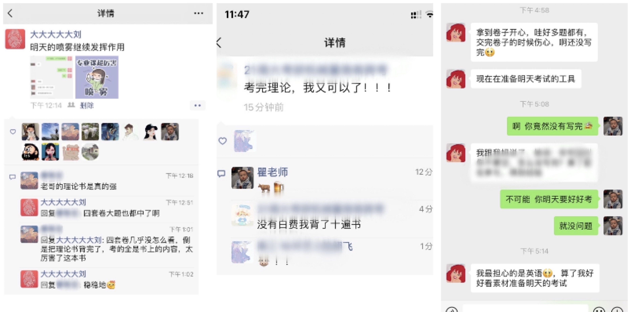The height and width of the screenshot is (312, 644).
Task: Open 瞿老师 commenter profile name
Action: [272, 172]
